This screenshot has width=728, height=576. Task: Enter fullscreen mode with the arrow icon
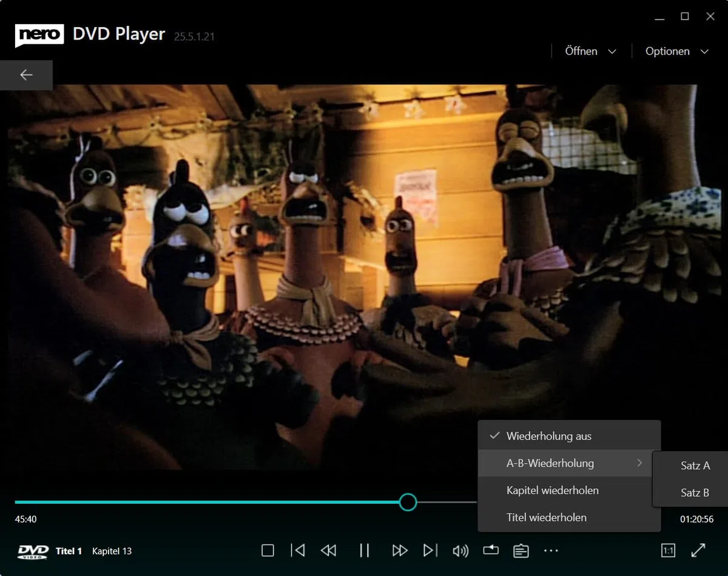pyautogui.click(x=698, y=551)
